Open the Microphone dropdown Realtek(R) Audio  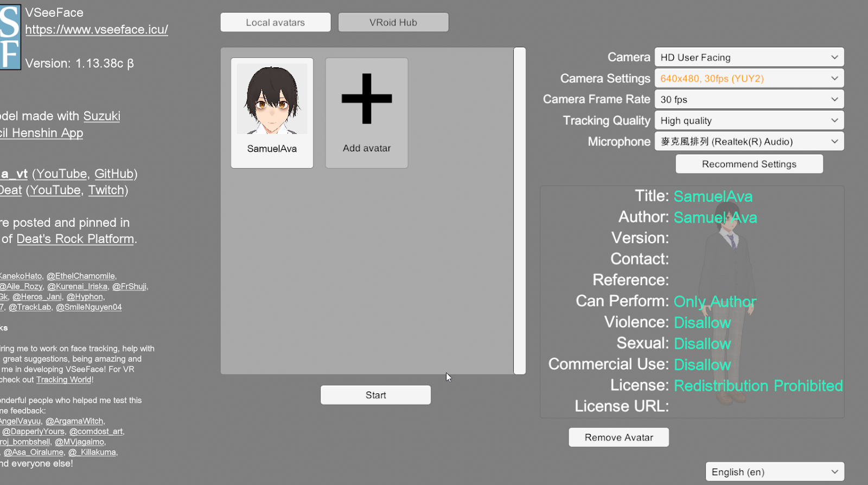coord(749,142)
